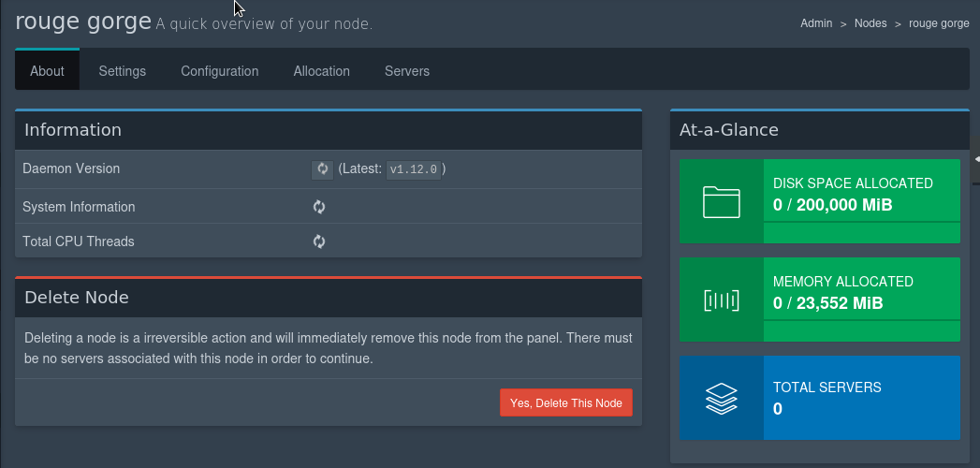Open the Configuration tab

(220, 71)
